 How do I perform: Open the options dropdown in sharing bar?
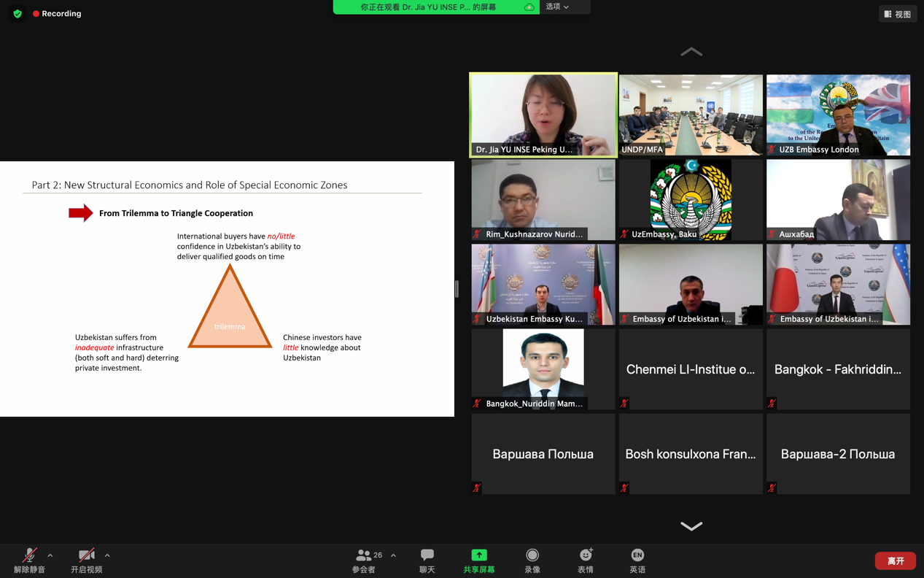[558, 7]
